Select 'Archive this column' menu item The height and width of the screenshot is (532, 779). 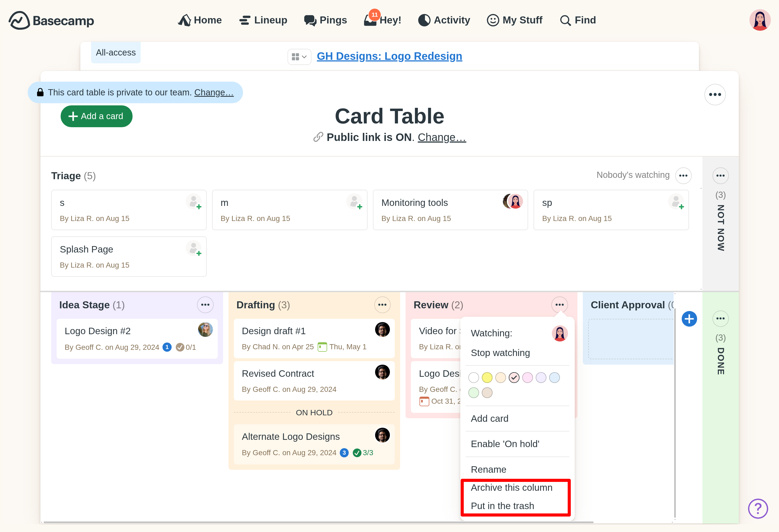click(x=511, y=488)
